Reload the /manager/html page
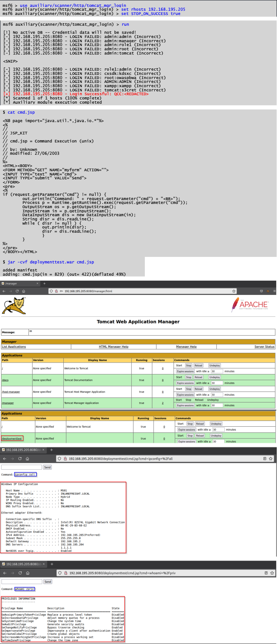The image size is (277, 644). (x=17, y=291)
